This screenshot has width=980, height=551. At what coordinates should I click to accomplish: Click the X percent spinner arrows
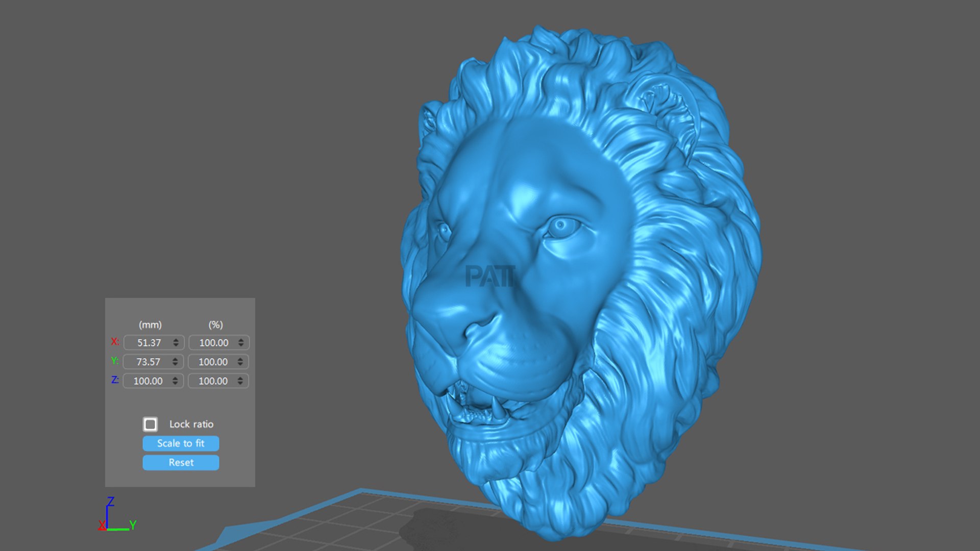pos(241,342)
